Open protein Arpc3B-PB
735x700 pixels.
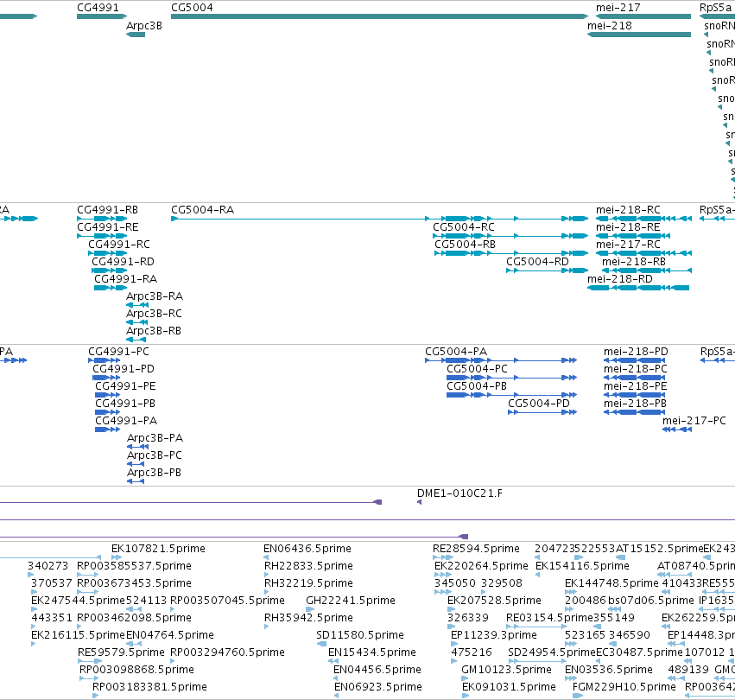pyautogui.click(x=154, y=473)
